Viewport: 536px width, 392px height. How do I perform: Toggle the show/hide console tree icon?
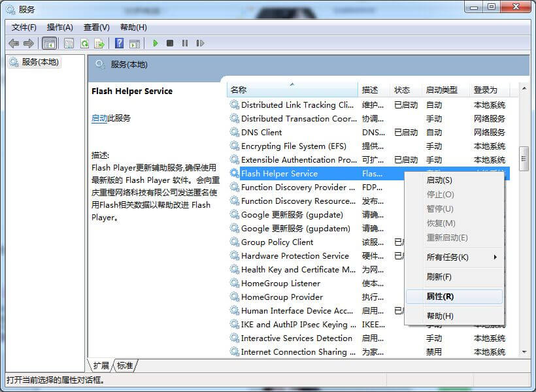coord(48,43)
